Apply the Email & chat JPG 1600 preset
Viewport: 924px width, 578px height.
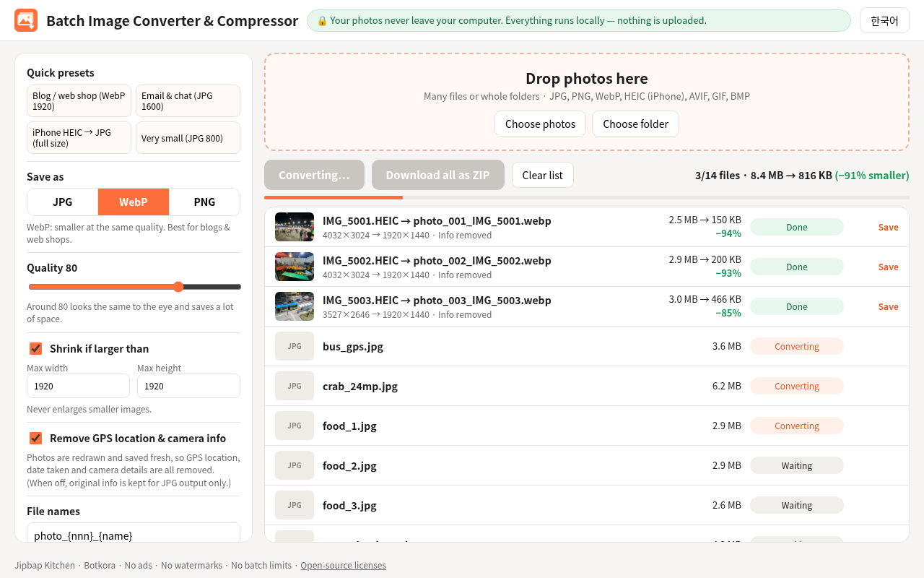[x=188, y=100]
